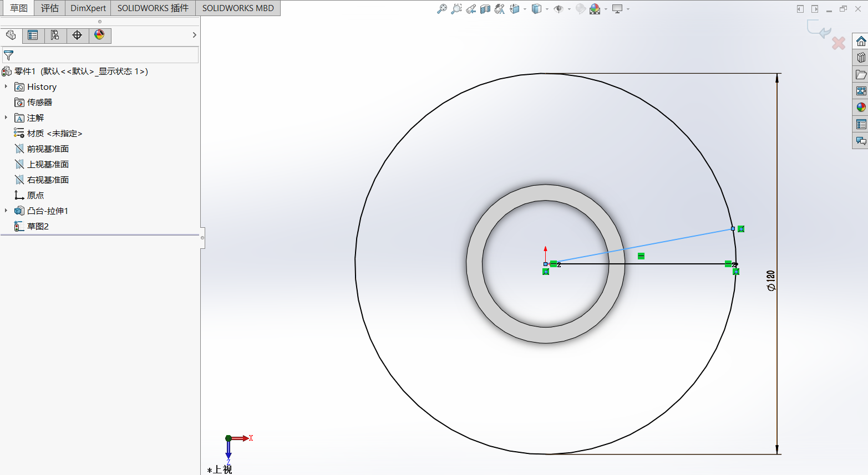Image resolution: width=868 pixels, height=475 pixels.
Task: Switch to the 评估 tab
Action: coord(49,8)
